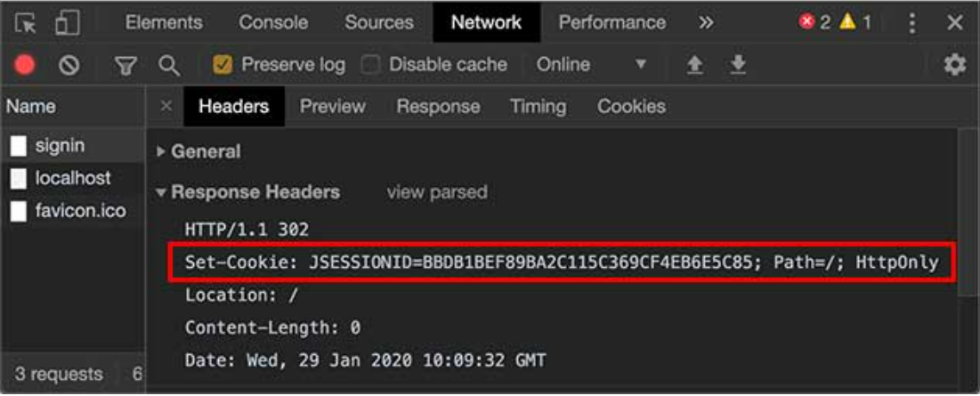Switch to the Console tab

pyautogui.click(x=273, y=23)
